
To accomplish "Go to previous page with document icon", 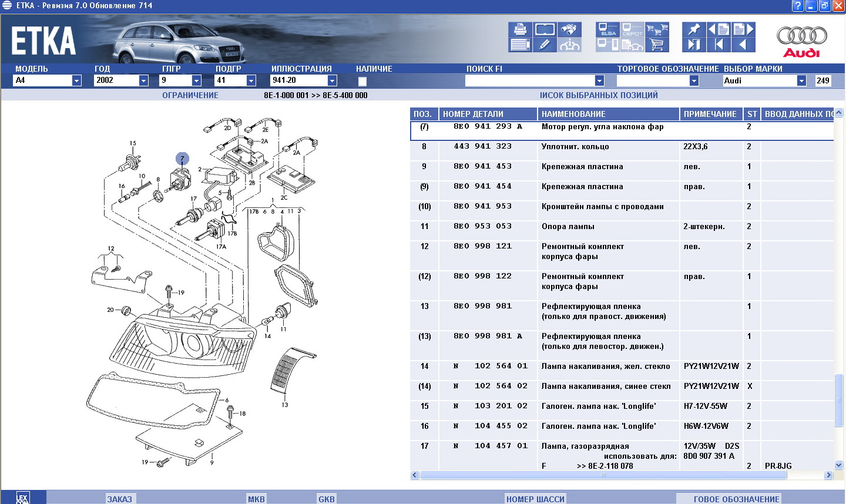I will [x=719, y=29].
